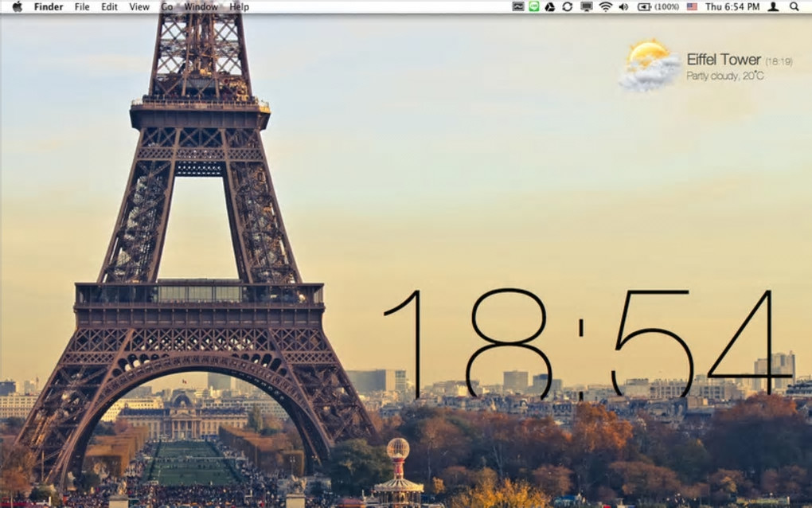Open the US flag input source menu

click(692, 6)
